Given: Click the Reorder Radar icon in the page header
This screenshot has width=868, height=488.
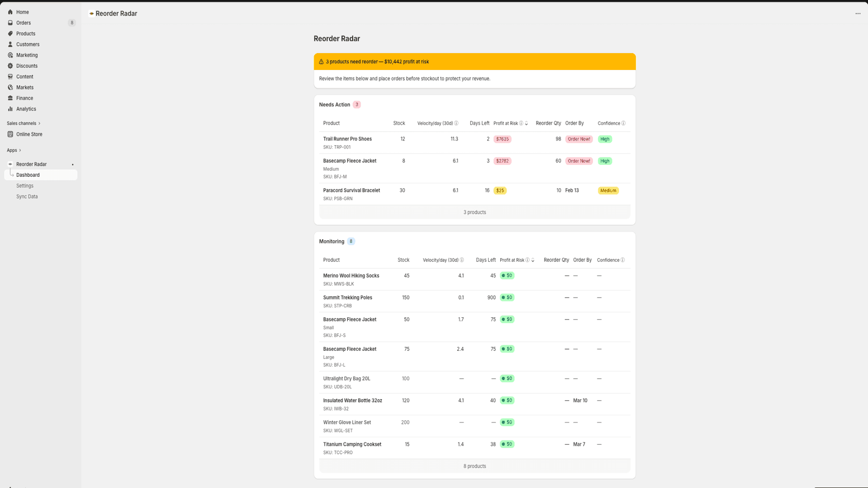Looking at the screenshot, I should pos(92,14).
